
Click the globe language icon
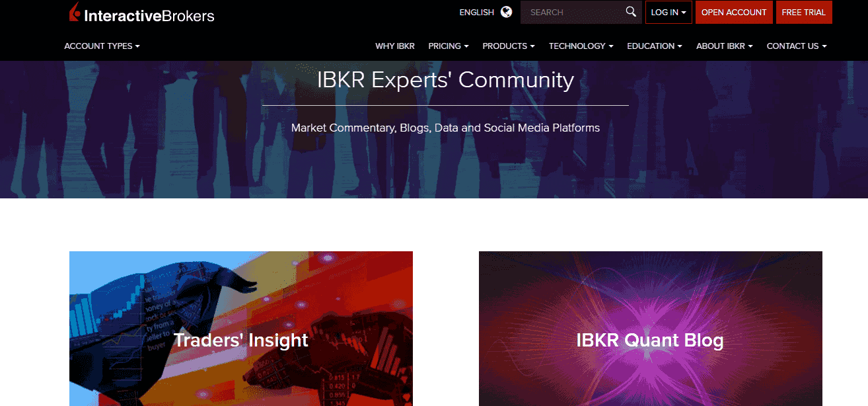pos(507,12)
